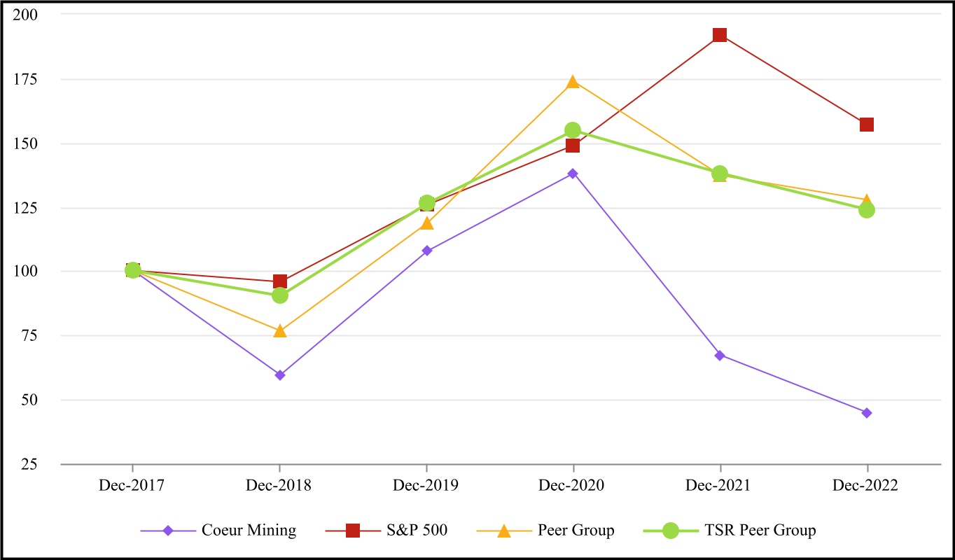Select the Peer Group triangle marker at Dec-2020
Viewport: 955px width, 560px height.
tap(573, 82)
